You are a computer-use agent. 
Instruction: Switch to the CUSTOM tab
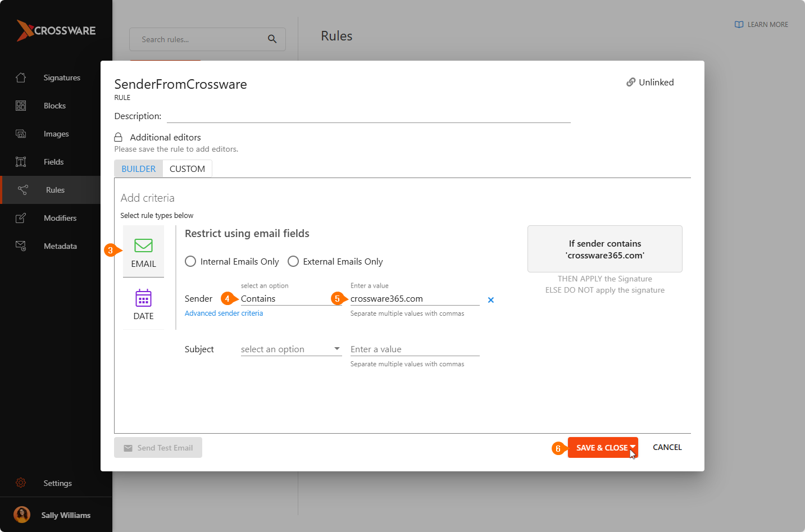point(187,169)
